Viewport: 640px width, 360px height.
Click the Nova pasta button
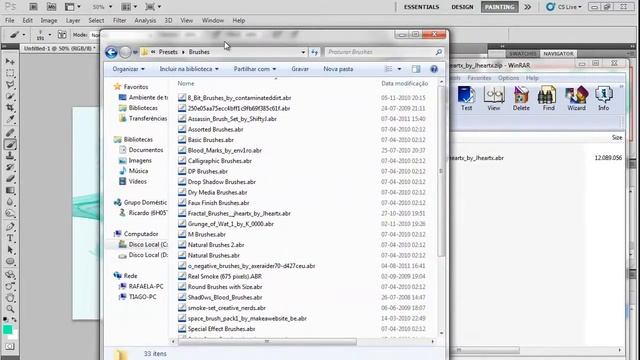(x=338, y=69)
